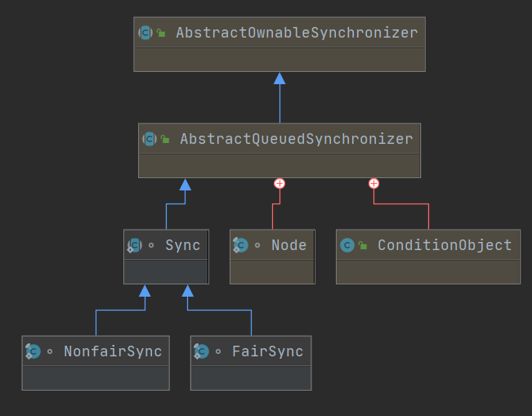Click the FairSync class icon
This screenshot has height=416, width=532.
pos(201,351)
